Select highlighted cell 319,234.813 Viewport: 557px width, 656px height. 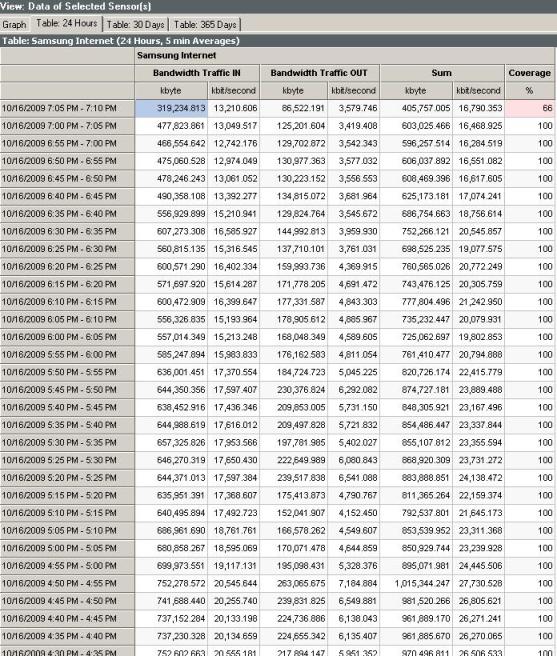pos(171,108)
